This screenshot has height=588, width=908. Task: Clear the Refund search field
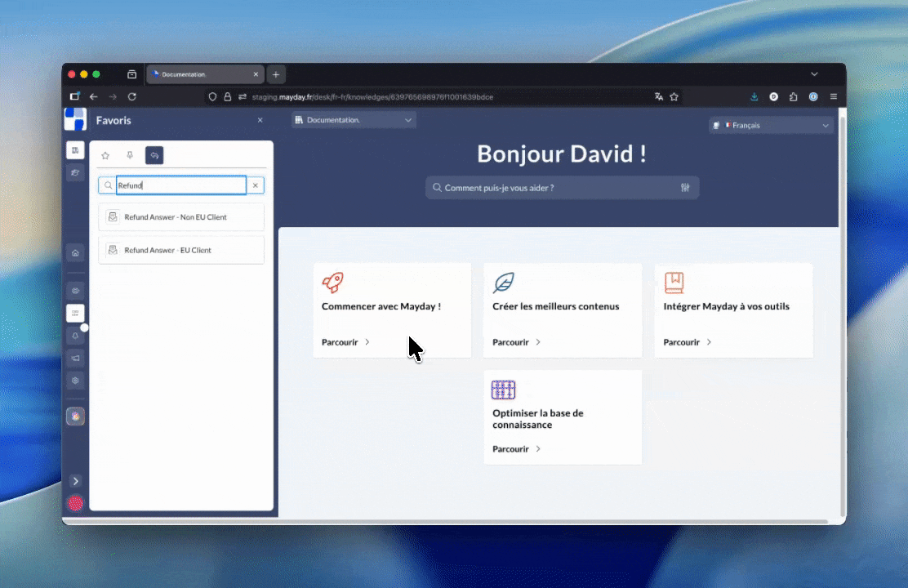click(256, 186)
